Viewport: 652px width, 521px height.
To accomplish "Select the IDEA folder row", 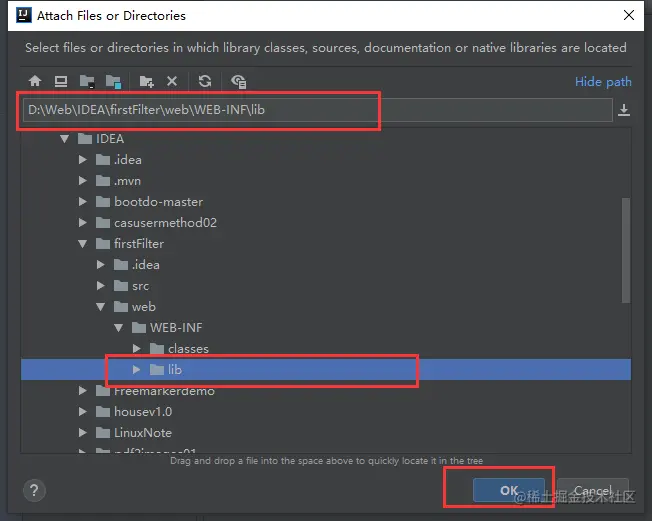I will tap(326, 138).
